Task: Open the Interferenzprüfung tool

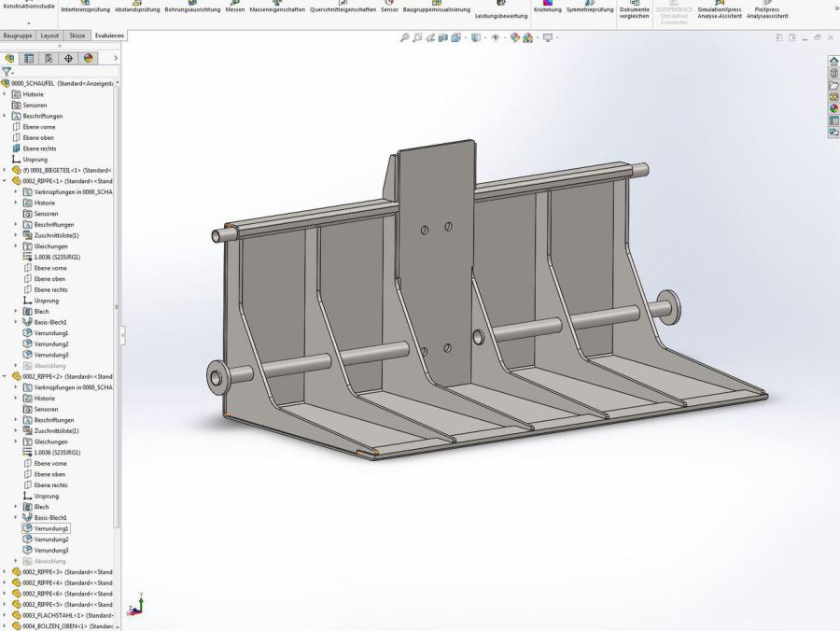Action: coord(85,7)
